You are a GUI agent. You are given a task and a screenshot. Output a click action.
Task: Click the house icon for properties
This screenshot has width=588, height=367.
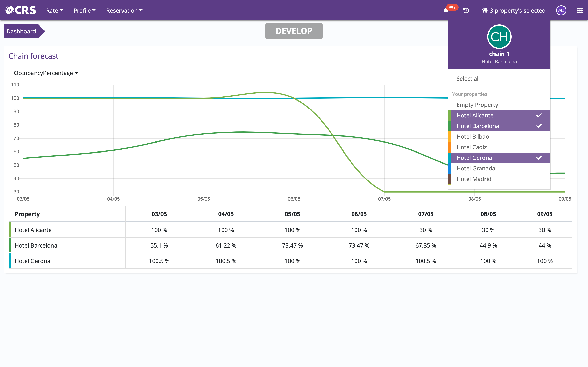(484, 10)
